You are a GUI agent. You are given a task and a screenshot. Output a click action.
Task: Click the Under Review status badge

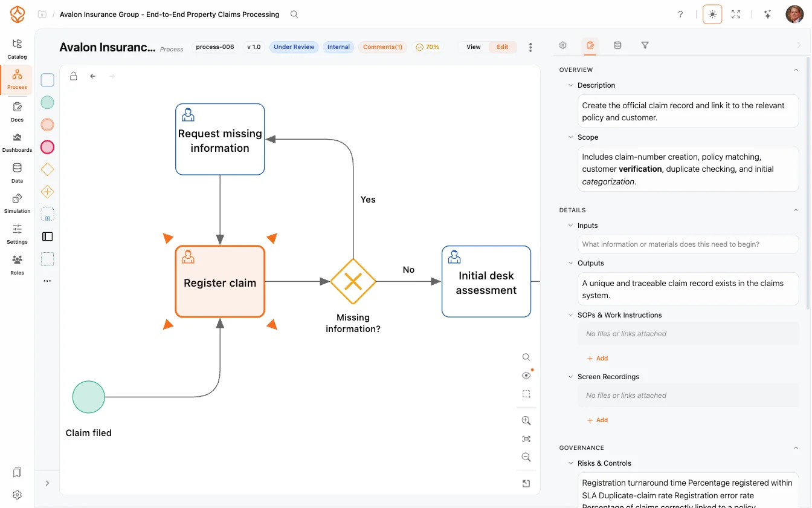point(294,47)
